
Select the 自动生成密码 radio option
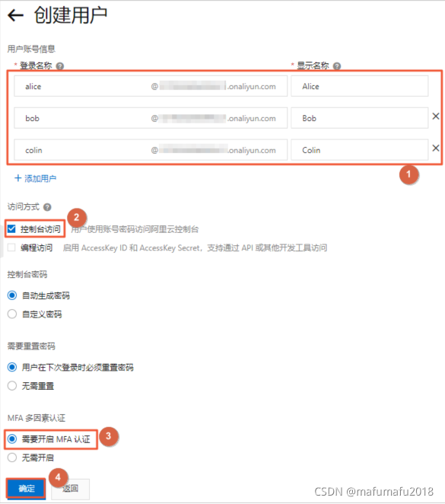click(12, 295)
